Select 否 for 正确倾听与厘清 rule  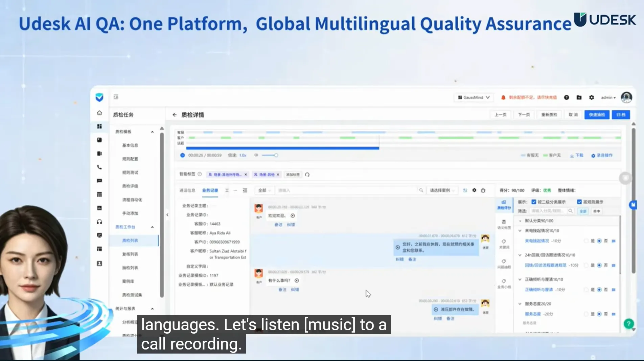(x=599, y=290)
